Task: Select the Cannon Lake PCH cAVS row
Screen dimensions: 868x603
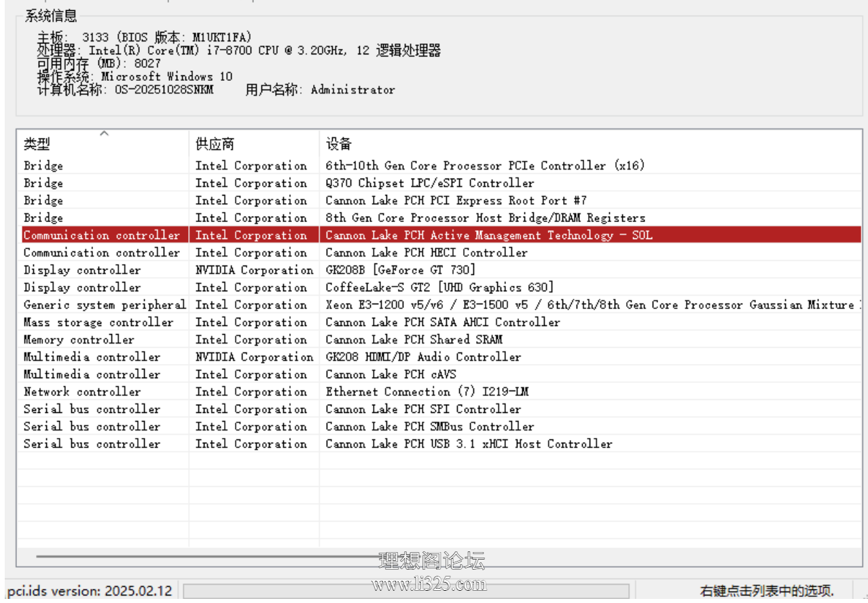Action: pyautogui.click(x=391, y=375)
